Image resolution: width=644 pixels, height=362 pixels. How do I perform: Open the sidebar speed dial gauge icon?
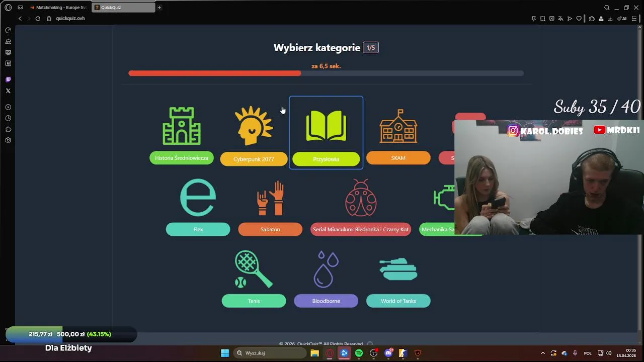(x=8, y=30)
